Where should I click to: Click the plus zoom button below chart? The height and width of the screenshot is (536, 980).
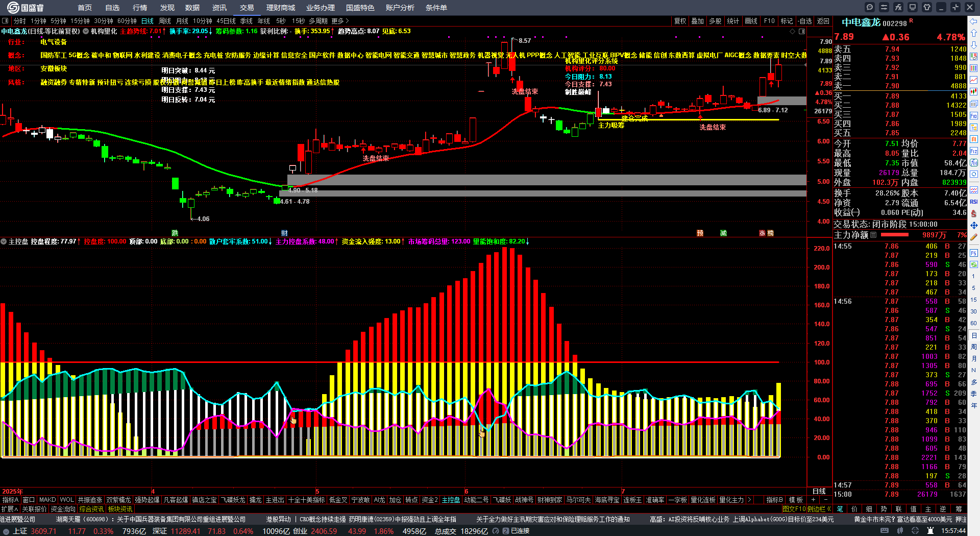tap(813, 500)
